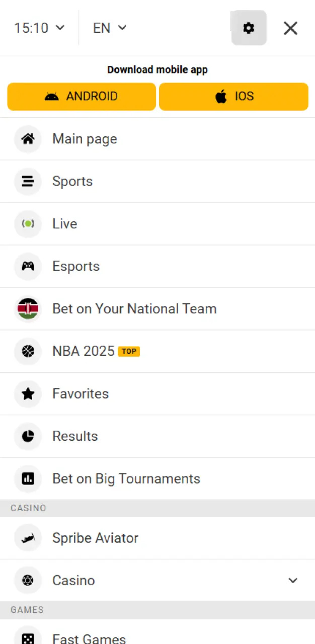The height and width of the screenshot is (644, 315).
Task: Click the Favorites star icon
Action: point(28,394)
